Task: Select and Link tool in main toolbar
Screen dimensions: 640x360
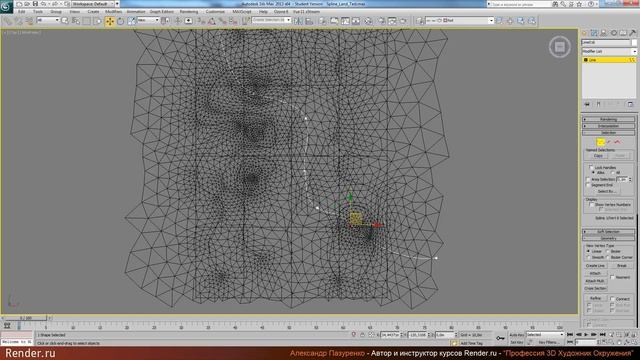Action: (8, 20)
